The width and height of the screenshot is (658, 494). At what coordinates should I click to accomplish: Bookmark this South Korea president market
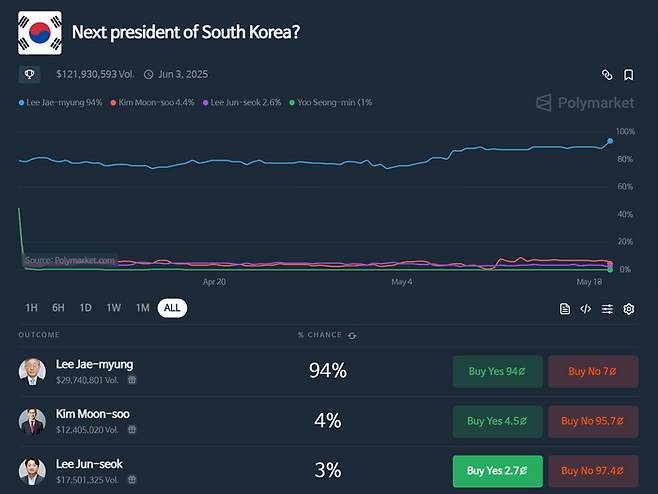(629, 75)
